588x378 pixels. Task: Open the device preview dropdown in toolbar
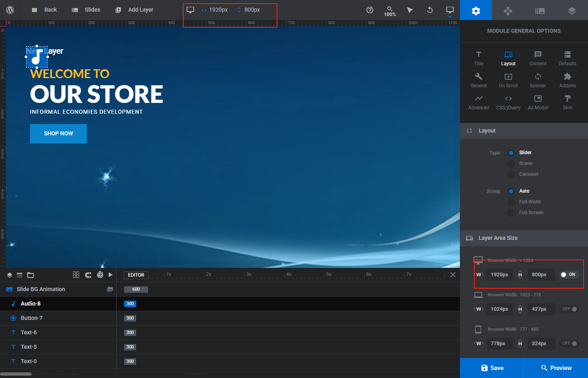(450, 10)
